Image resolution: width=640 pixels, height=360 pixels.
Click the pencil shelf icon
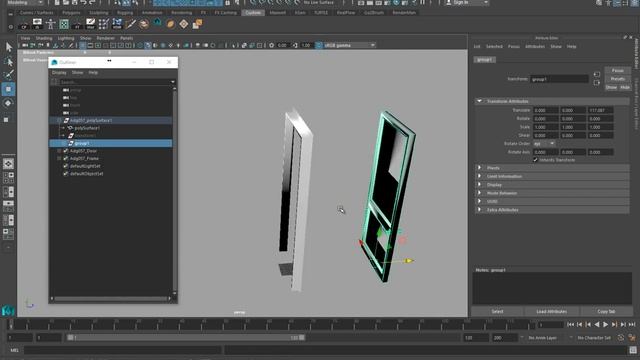click(131, 24)
